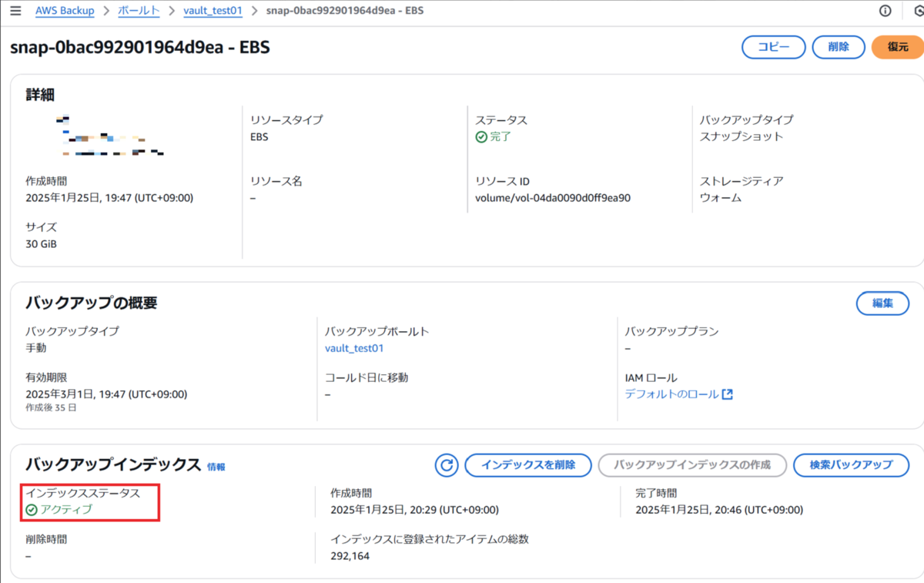
Task: Click the 作成後 35 日 text
Action: (x=51, y=407)
